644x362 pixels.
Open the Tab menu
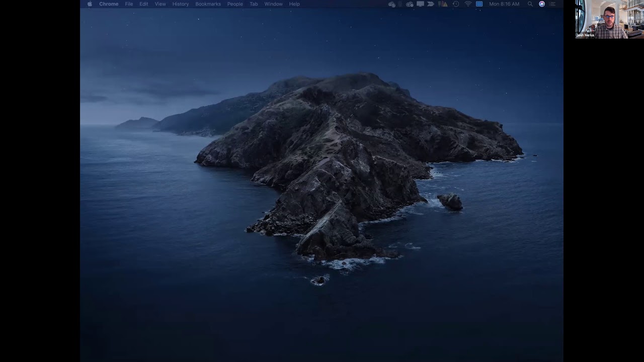click(x=254, y=4)
